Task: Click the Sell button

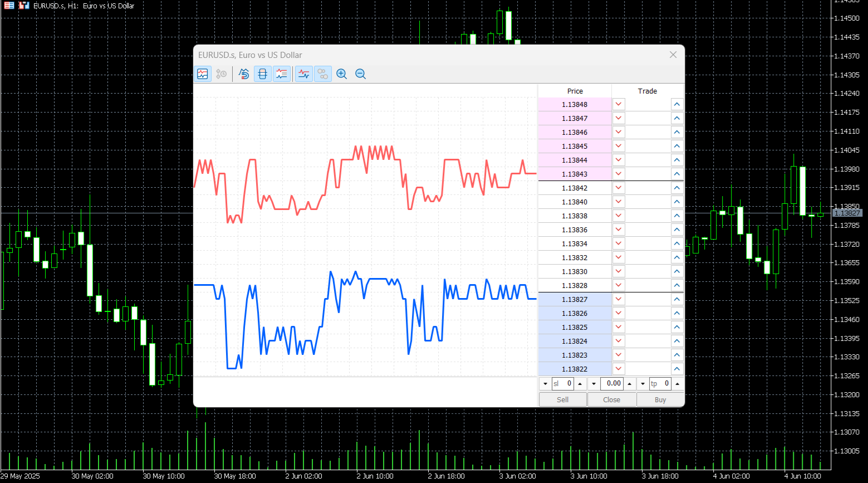Action: pyautogui.click(x=563, y=399)
